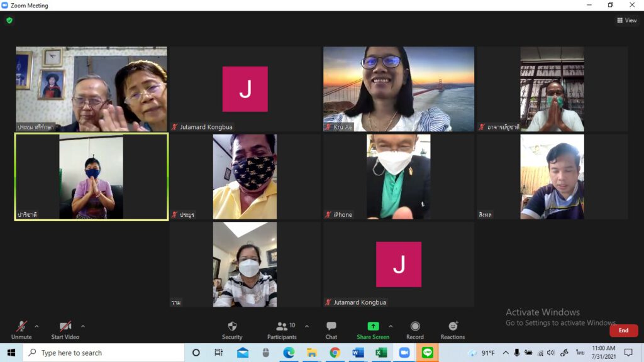
Task: End the meeting
Action: coord(623,331)
